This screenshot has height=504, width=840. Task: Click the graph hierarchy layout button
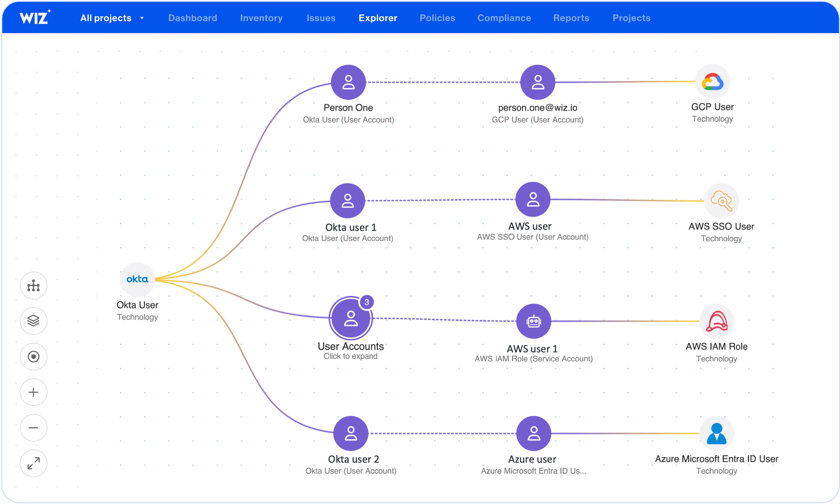click(33, 286)
